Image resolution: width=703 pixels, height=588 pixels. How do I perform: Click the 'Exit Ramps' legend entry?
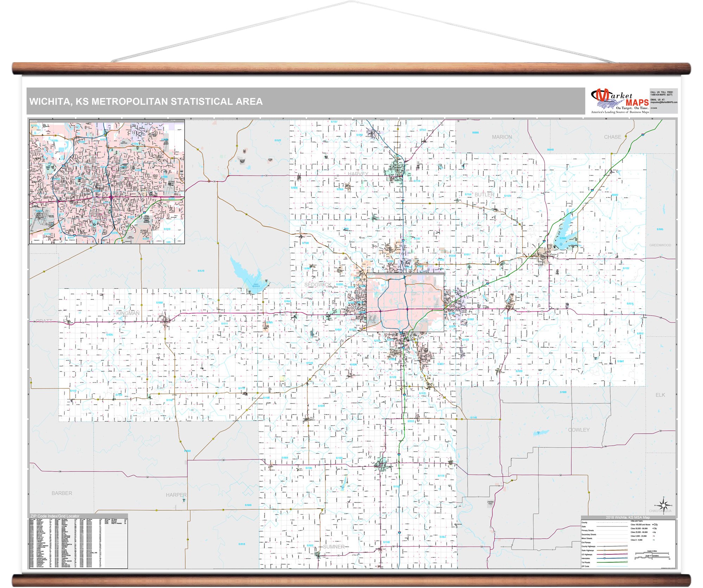(x=604, y=542)
